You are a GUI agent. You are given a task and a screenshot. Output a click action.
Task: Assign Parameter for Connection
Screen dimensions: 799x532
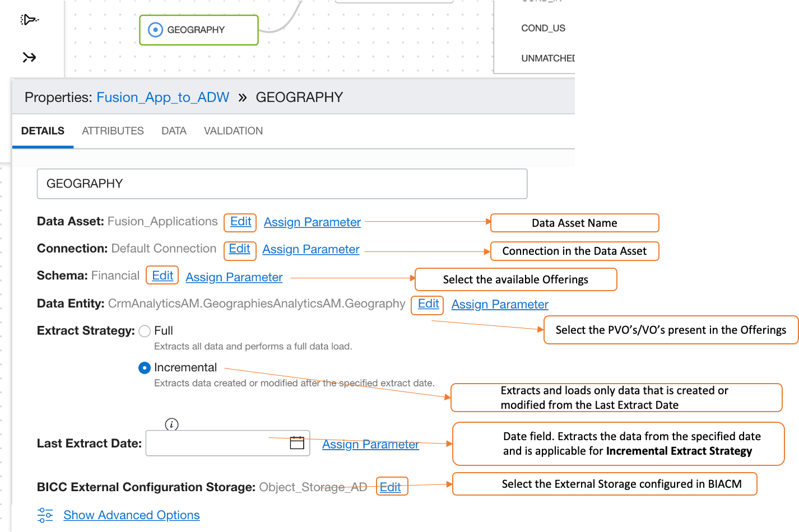click(311, 250)
